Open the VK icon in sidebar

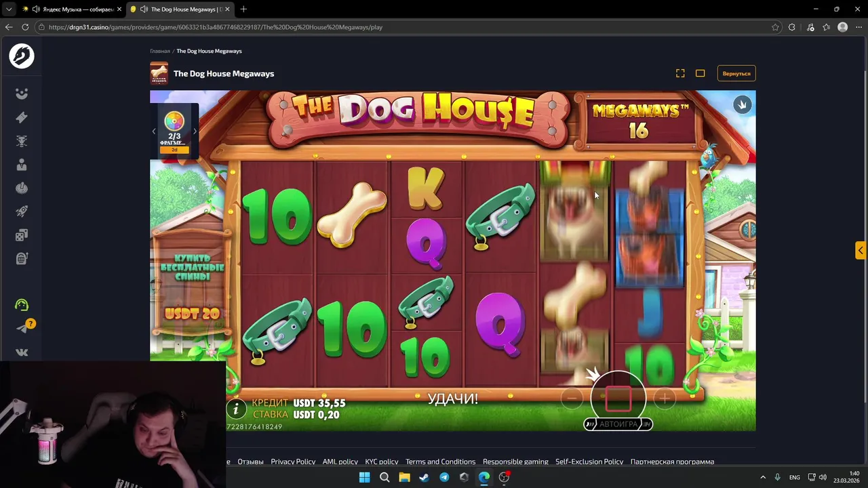pyautogui.click(x=22, y=352)
